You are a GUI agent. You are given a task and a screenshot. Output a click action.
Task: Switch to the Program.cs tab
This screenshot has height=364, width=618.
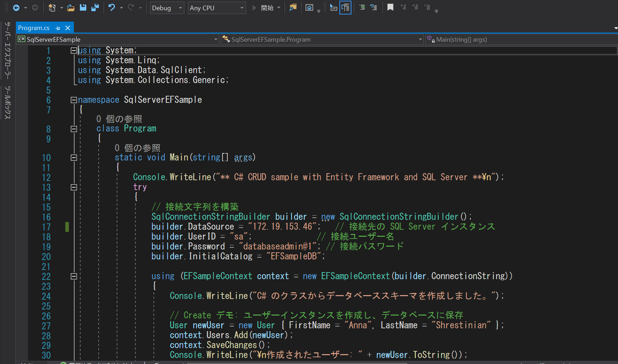click(x=34, y=28)
